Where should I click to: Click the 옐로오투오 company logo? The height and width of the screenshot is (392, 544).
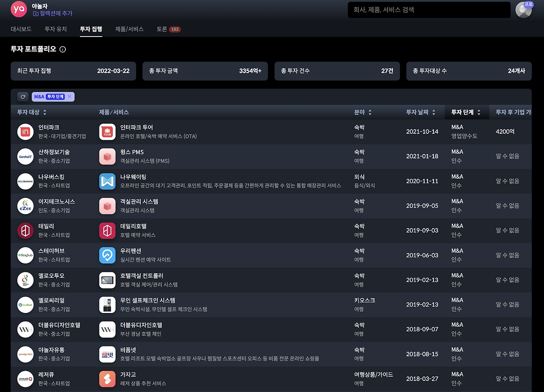coord(25,279)
